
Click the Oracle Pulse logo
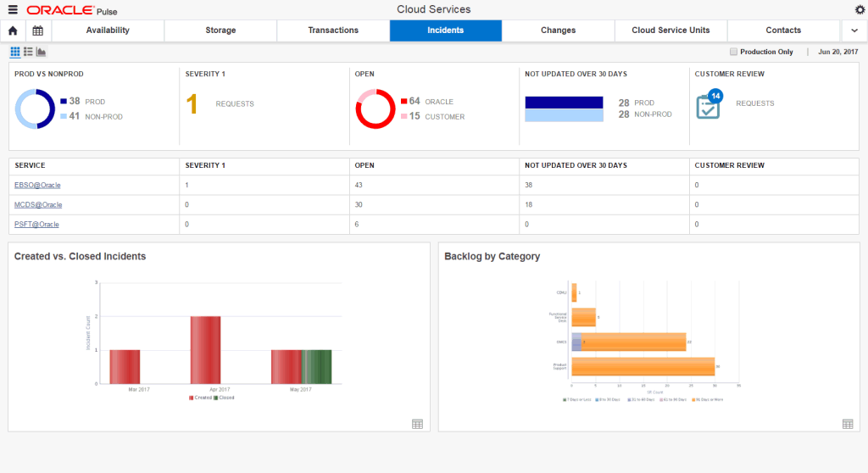pos(72,10)
